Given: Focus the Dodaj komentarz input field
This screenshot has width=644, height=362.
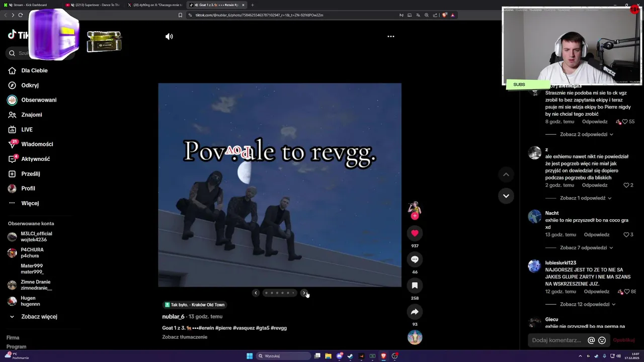Looking at the screenshot, I should tap(557, 340).
